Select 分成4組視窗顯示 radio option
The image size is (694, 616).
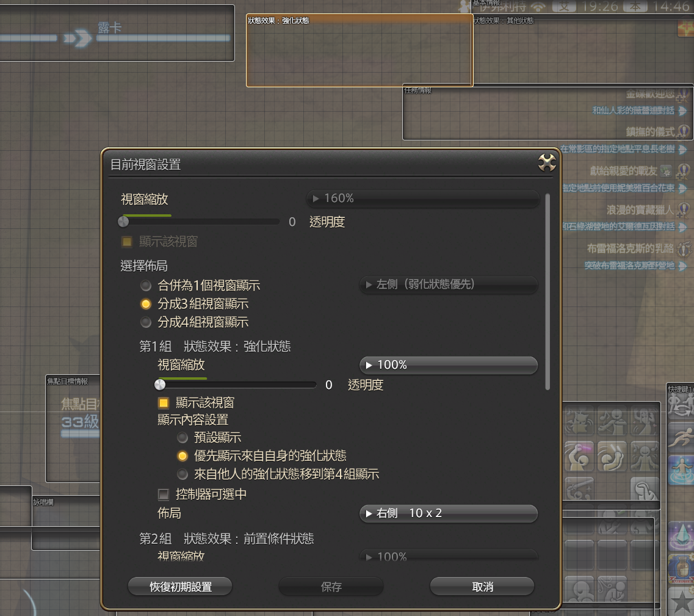(x=146, y=322)
